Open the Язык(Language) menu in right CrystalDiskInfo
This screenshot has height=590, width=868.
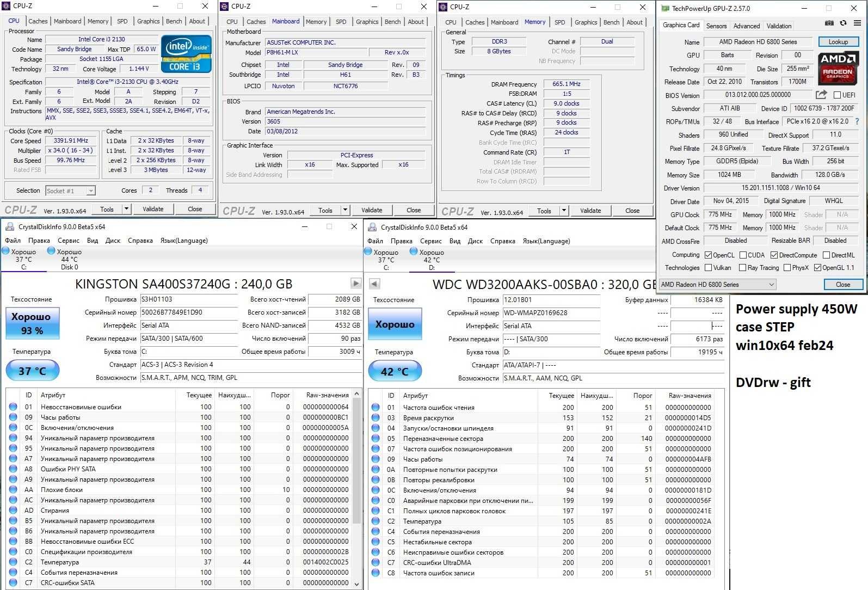(x=546, y=241)
